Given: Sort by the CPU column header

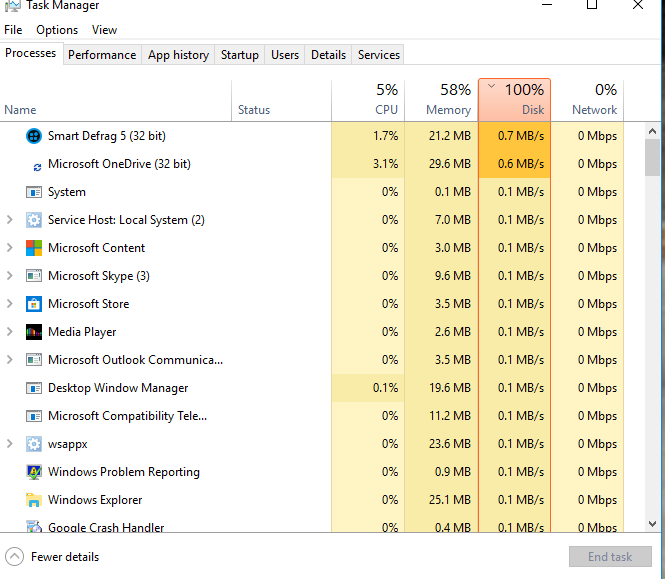Looking at the screenshot, I should [x=368, y=101].
